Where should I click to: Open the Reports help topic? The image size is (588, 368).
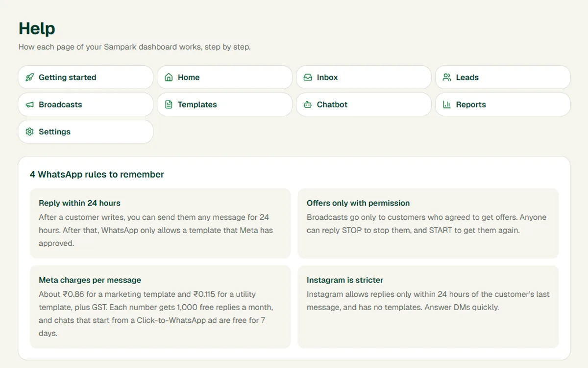503,105
